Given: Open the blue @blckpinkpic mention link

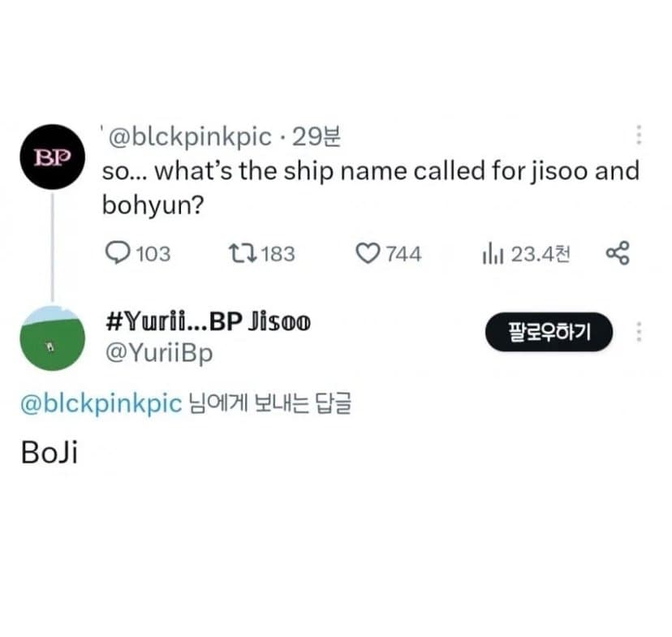Looking at the screenshot, I should click(101, 403).
